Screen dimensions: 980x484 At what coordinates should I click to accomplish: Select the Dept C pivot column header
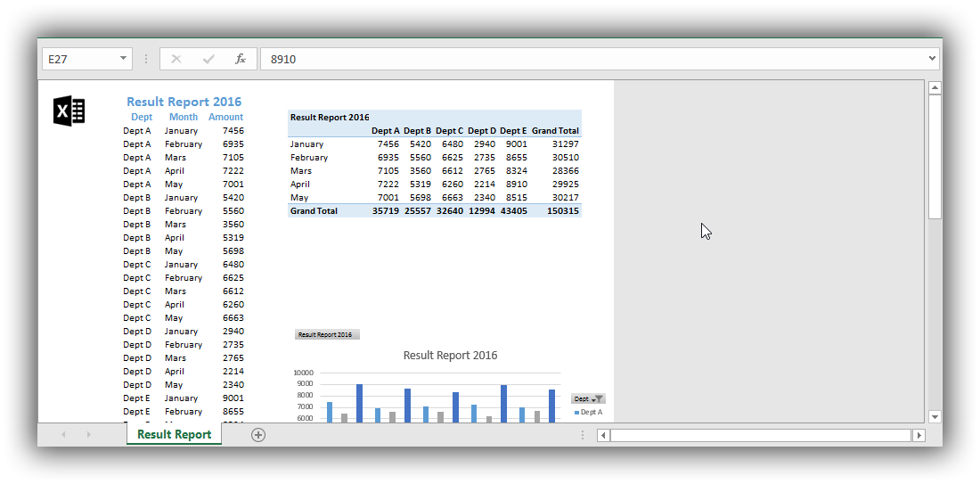(x=449, y=131)
